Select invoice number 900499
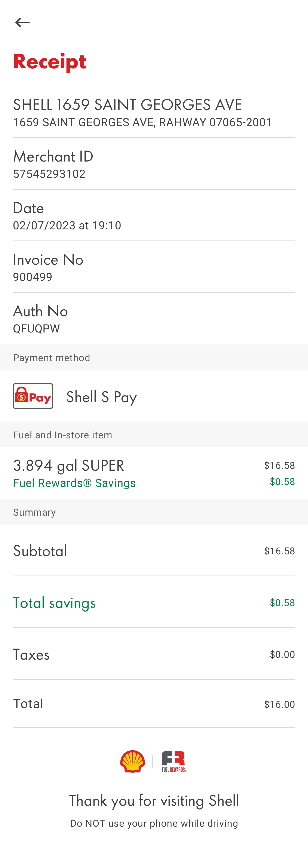 point(33,277)
